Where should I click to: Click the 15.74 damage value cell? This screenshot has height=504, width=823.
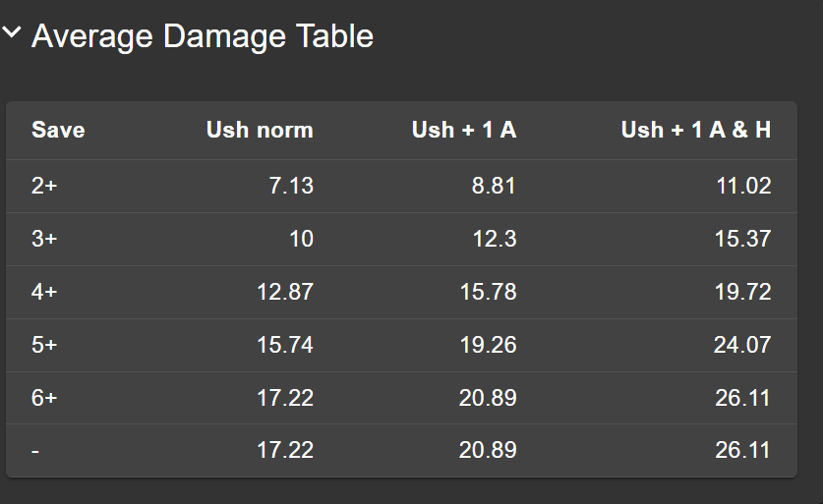click(x=285, y=345)
